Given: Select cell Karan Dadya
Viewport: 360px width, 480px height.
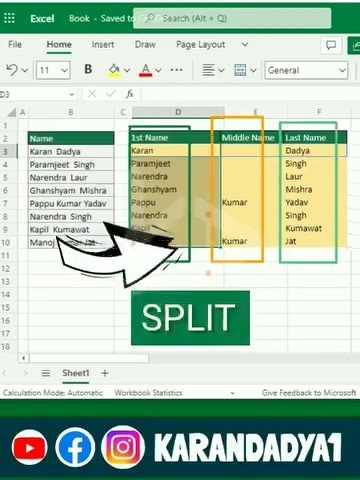Looking at the screenshot, I should (71, 152).
